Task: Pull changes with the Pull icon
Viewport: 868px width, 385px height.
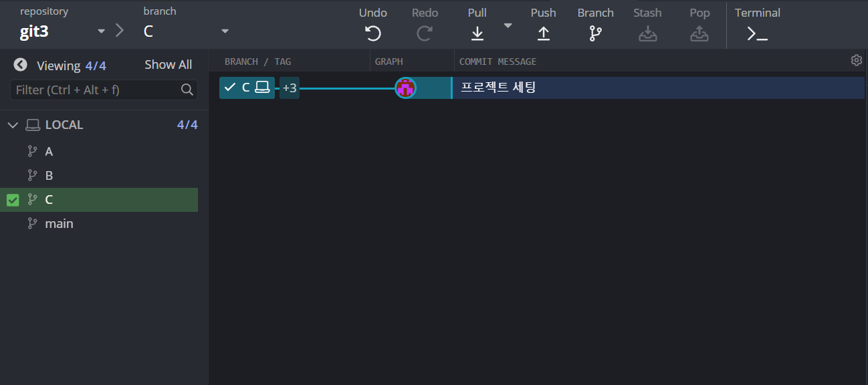Action: click(477, 33)
